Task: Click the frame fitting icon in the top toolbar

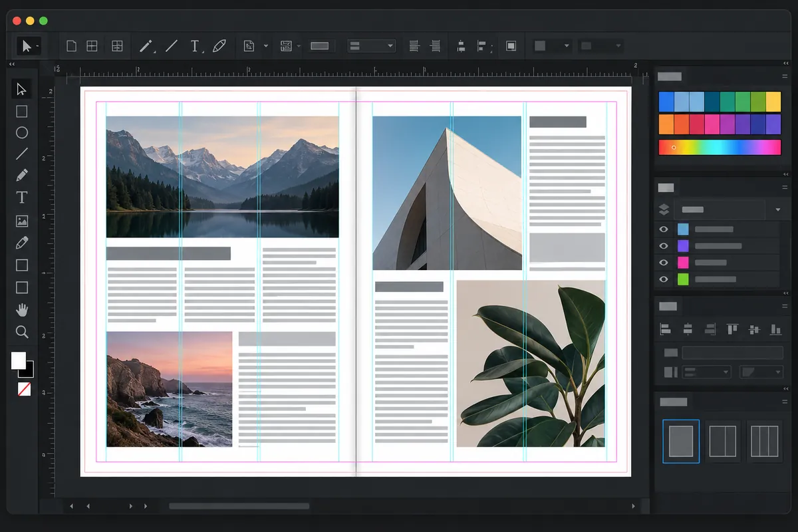Action: pyautogui.click(x=249, y=46)
